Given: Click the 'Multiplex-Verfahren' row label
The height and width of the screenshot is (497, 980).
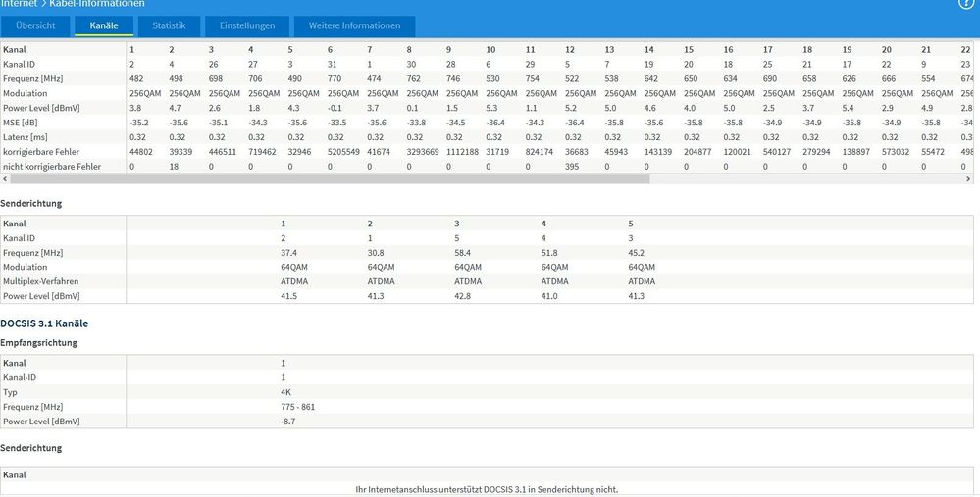Looking at the screenshot, I should 40,281.
